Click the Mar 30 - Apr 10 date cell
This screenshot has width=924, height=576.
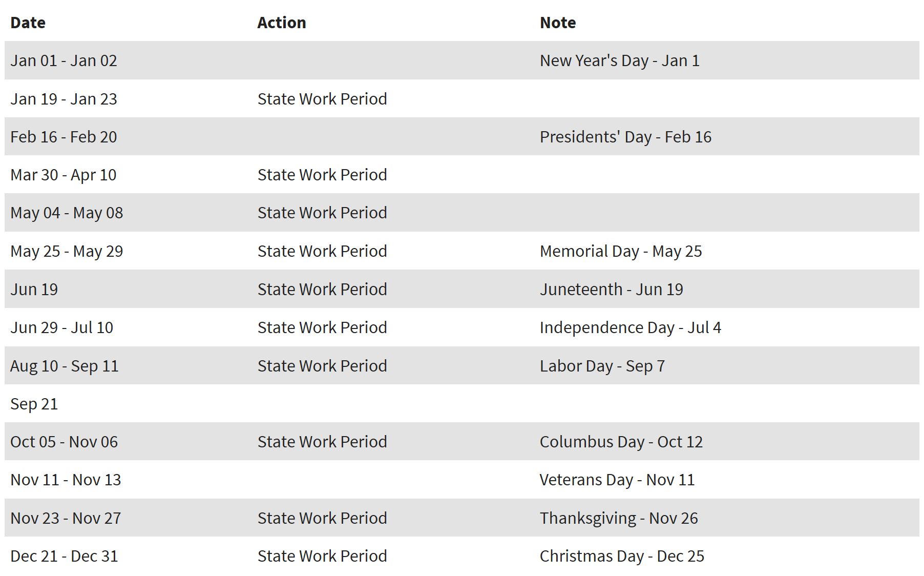coord(64,175)
